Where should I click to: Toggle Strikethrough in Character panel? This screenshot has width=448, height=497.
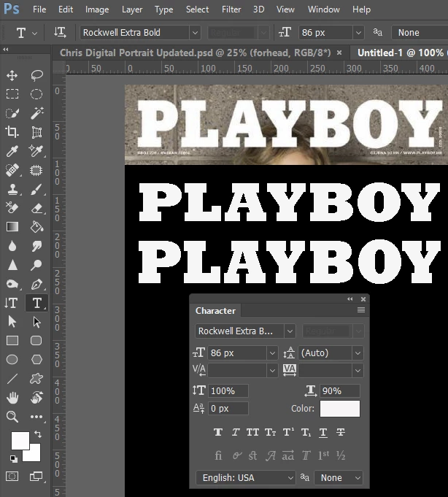(x=341, y=432)
